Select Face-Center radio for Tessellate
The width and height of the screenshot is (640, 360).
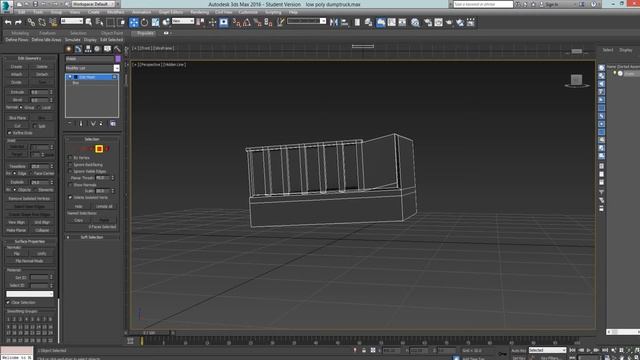tap(30, 173)
